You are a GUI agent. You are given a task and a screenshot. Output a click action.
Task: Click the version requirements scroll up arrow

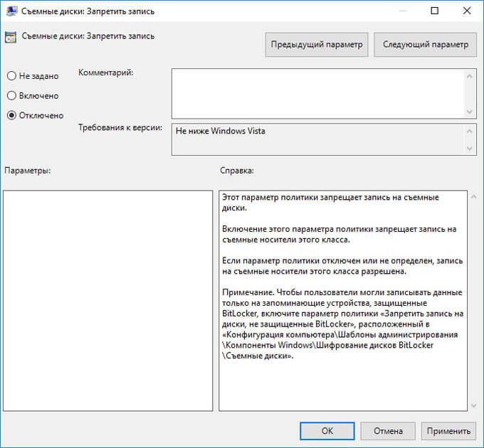(470, 132)
